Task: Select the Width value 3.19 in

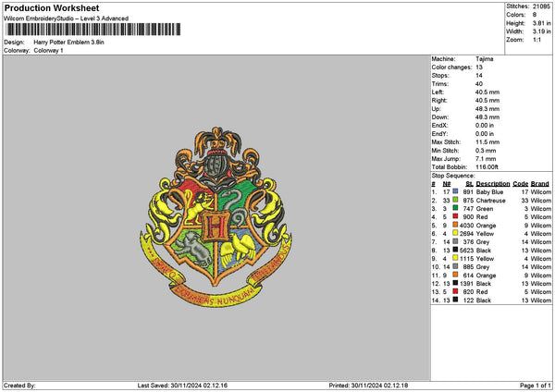Action: click(x=541, y=31)
